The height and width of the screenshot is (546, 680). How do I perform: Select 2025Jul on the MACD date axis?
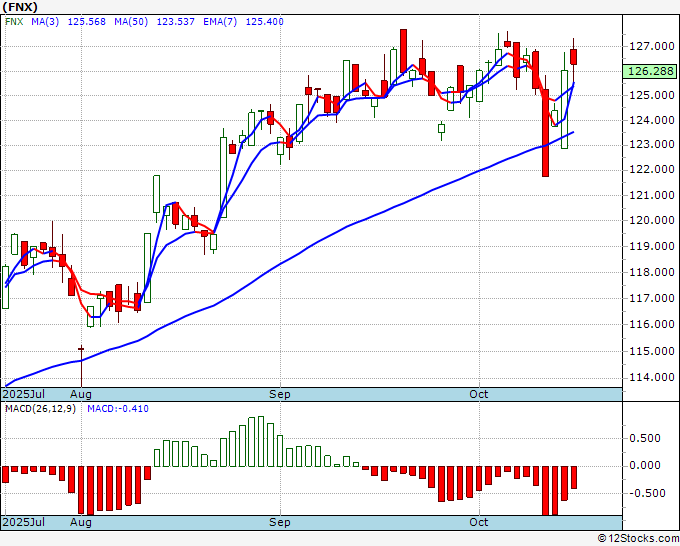click(23, 522)
